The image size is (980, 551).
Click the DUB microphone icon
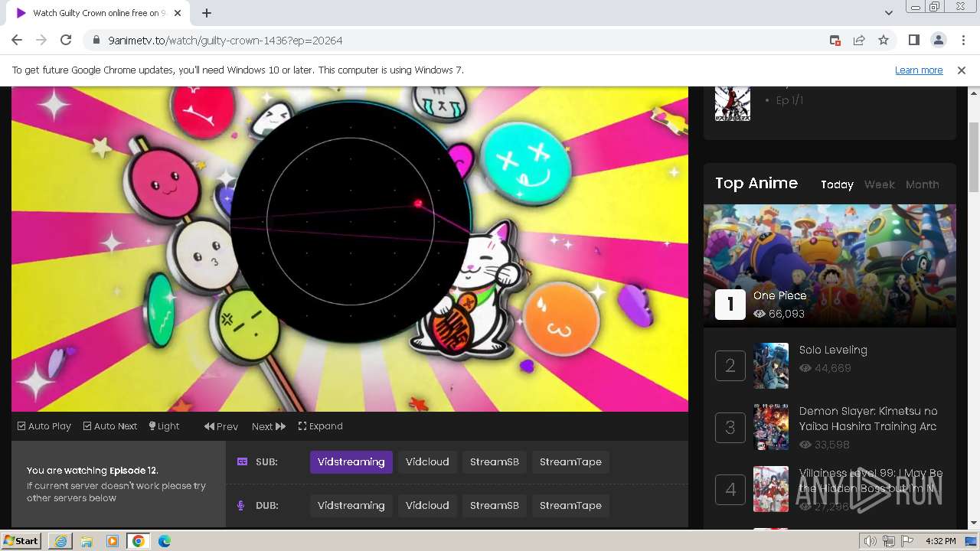click(241, 505)
